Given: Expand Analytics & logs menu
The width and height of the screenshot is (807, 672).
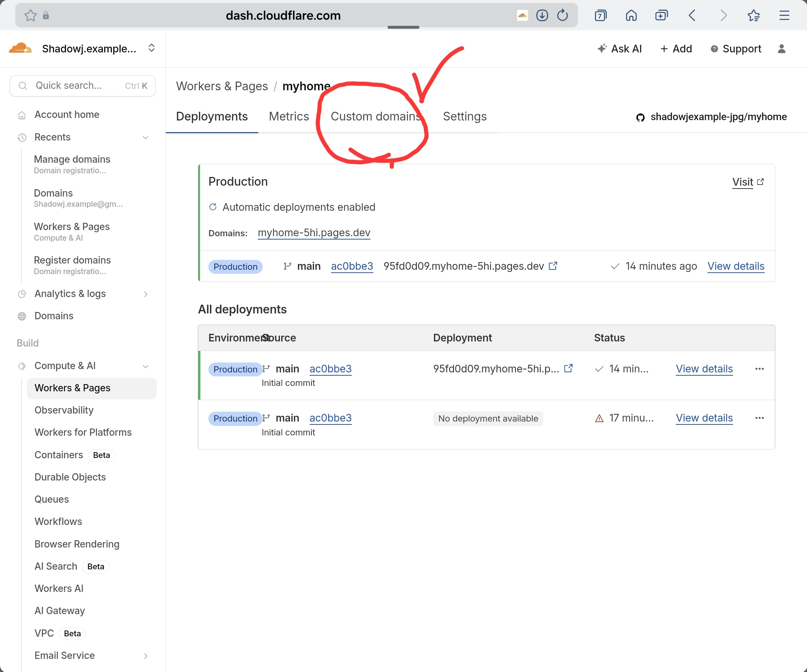Looking at the screenshot, I should point(145,294).
